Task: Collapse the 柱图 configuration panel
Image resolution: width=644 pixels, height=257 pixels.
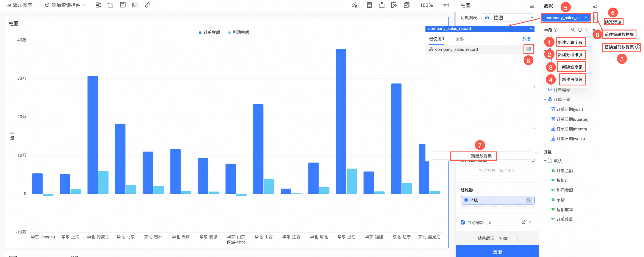Action: coord(532,6)
